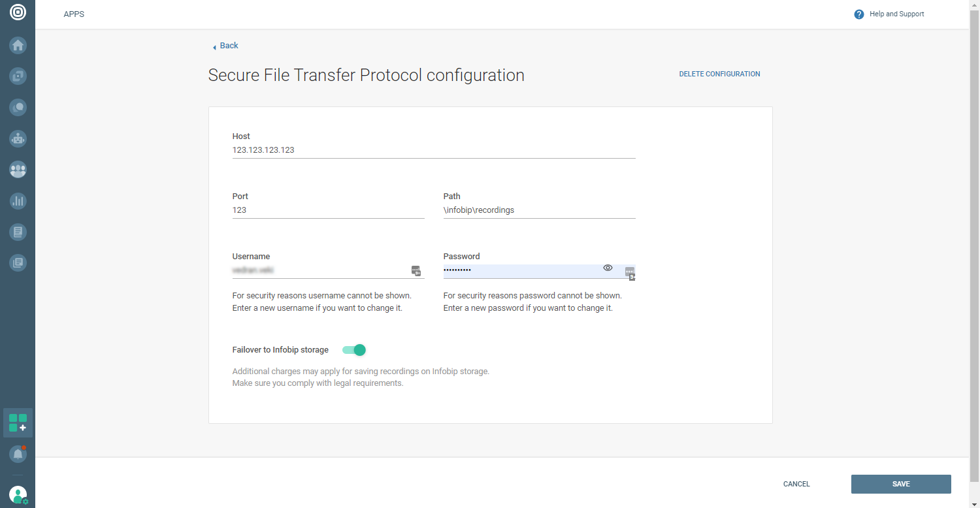Go to the Home sidebar icon
Image resolution: width=980 pixels, height=508 pixels.
click(x=18, y=45)
